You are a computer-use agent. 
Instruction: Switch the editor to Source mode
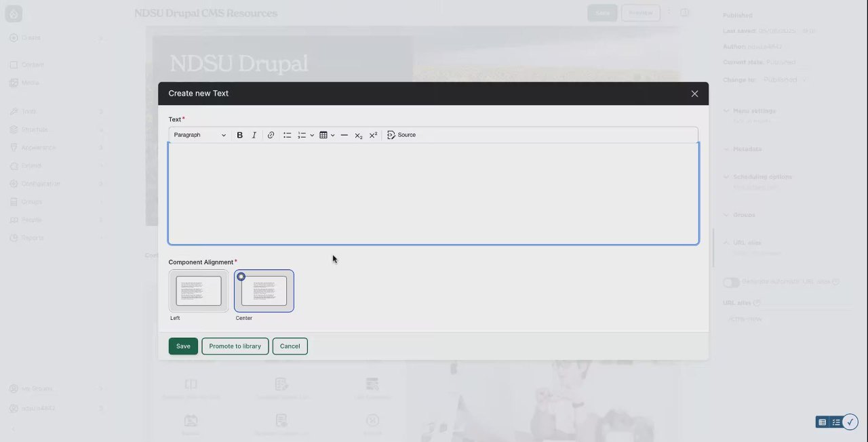(x=401, y=135)
